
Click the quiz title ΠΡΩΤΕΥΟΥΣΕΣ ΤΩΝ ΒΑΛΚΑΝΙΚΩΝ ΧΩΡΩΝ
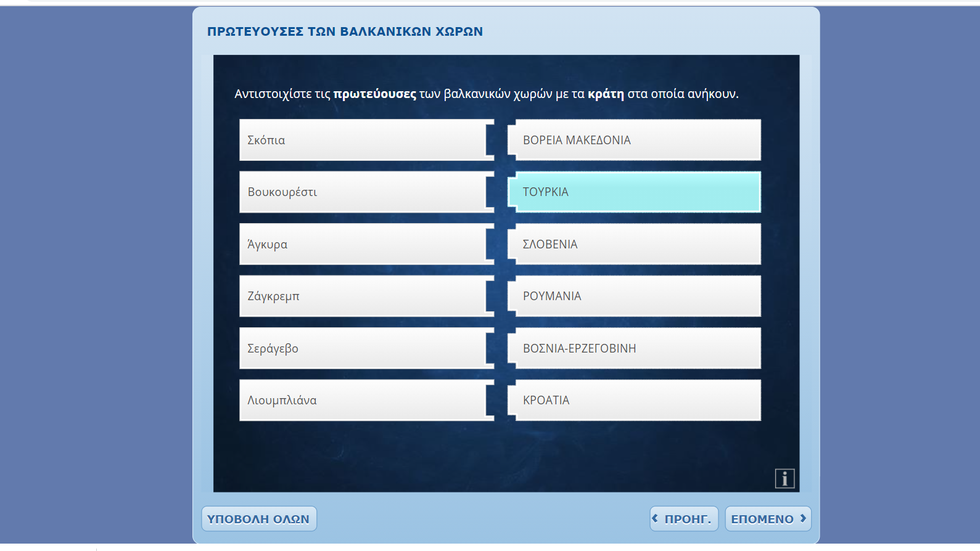click(x=345, y=31)
